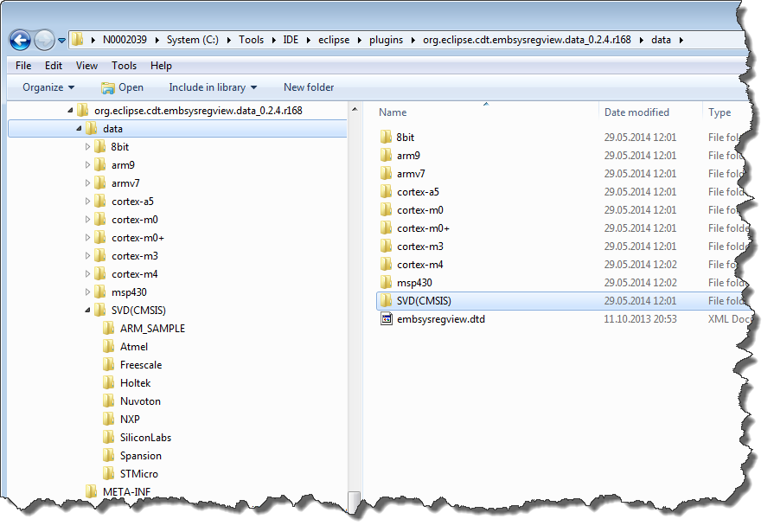Click the STMicro folder icon in tree
774x532 pixels.
click(108, 473)
